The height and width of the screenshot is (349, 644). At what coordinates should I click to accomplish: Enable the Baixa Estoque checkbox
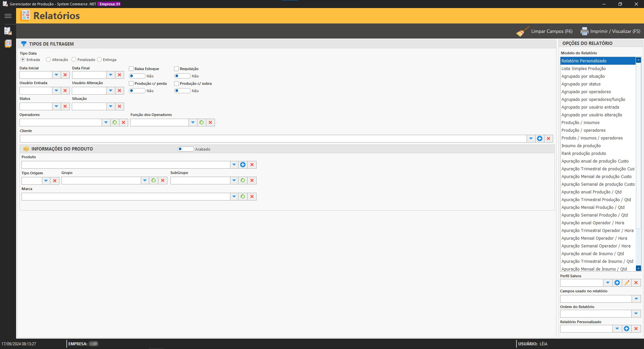[131, 69]
